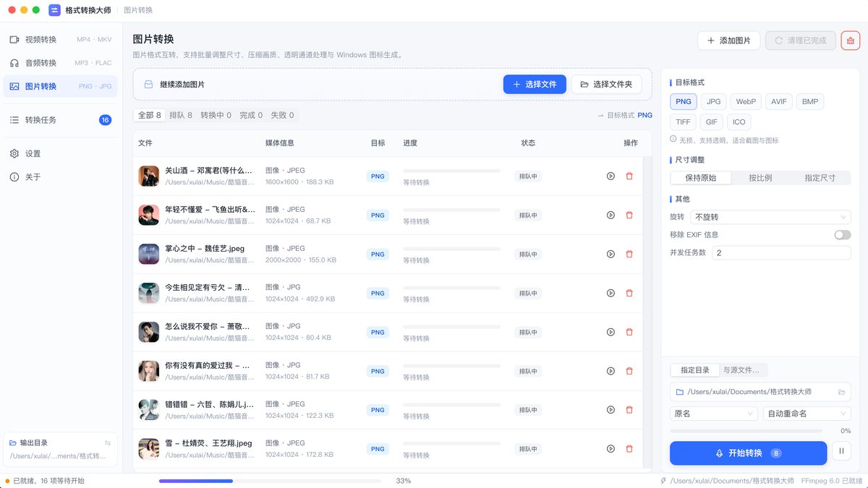Start conversion for 关山酒 row
The image size is (868, 488).
tap(610, 176)
